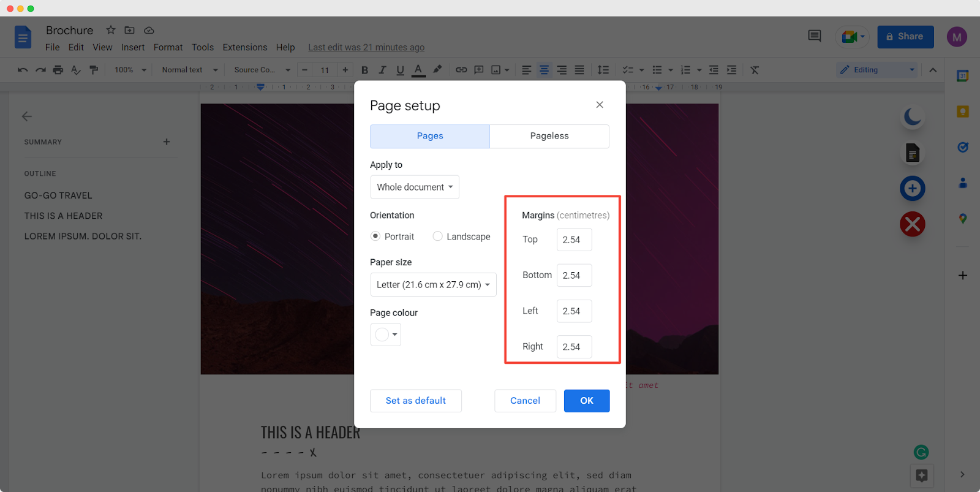Screen dimensions: 980x492
Task: Collapse the toolbar with the up chevron
Action: [x=933, y=70]
